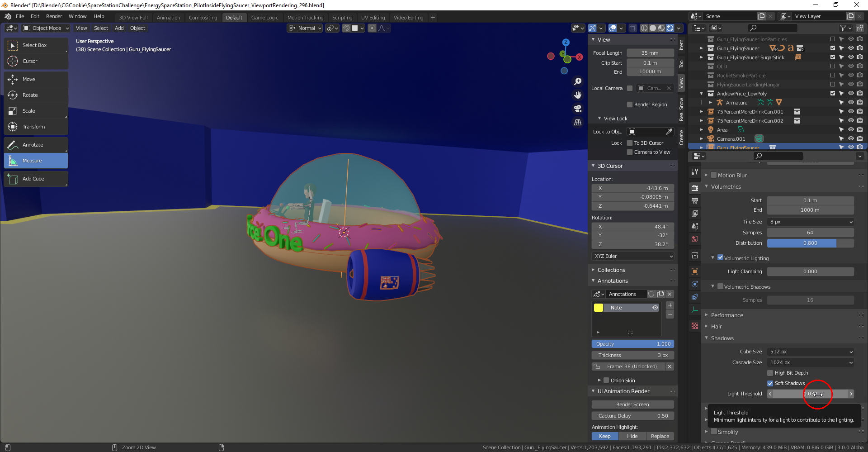The height and width of the screenshot is (452, 868).
Task: Open the Item sidebar tab
Action: pos(681,45)
